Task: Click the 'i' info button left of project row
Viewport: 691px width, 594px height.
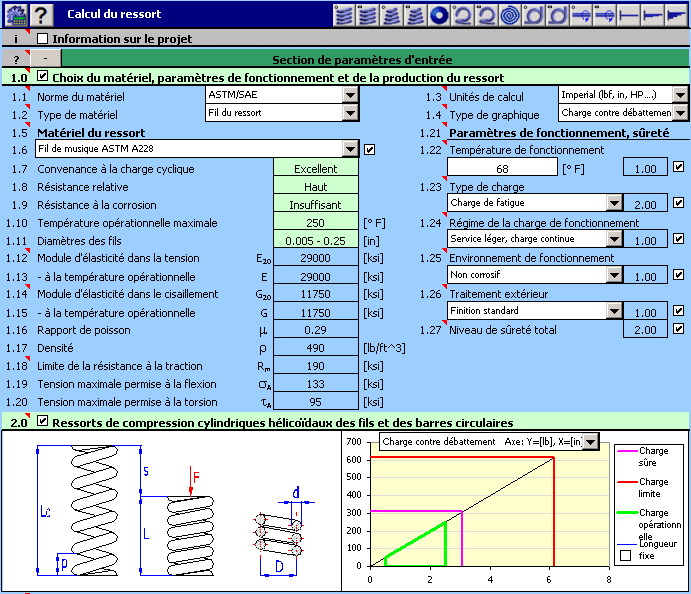Action: (x=16, y=39)
